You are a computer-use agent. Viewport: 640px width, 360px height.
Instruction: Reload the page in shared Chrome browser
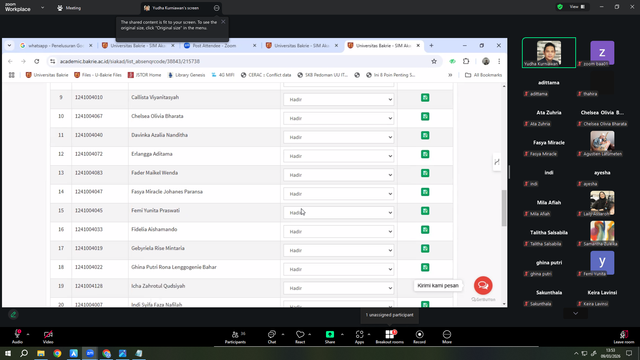pyautogui.click(x=37, y=61)
